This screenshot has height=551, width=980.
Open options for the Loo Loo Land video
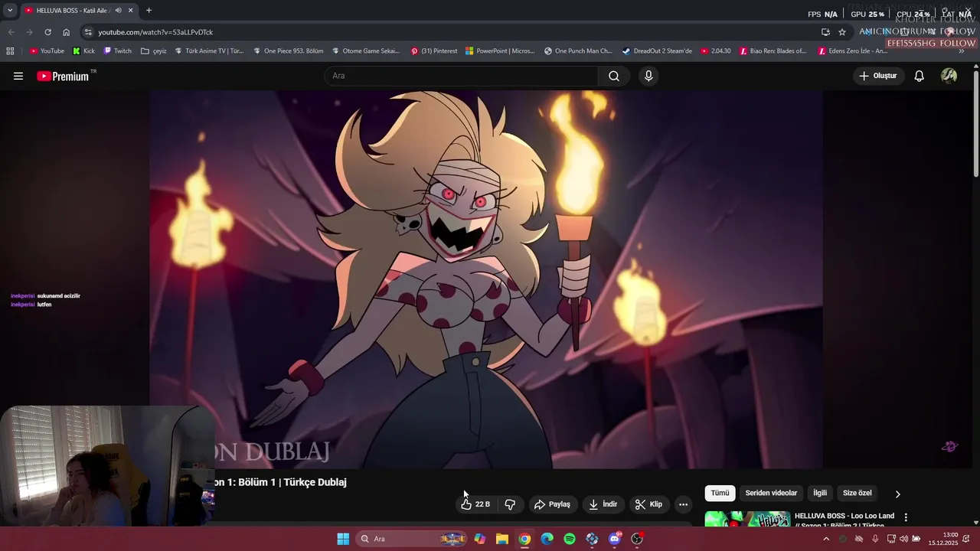point(906,517)
